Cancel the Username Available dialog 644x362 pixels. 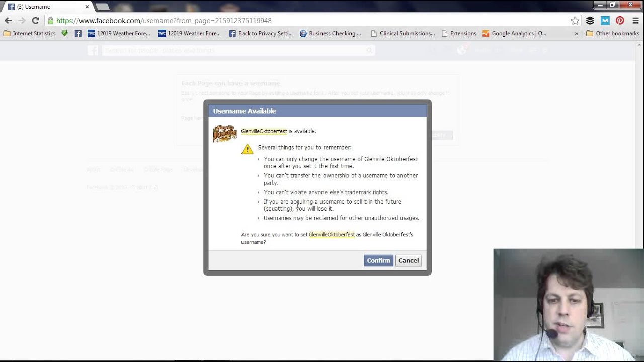408,260
